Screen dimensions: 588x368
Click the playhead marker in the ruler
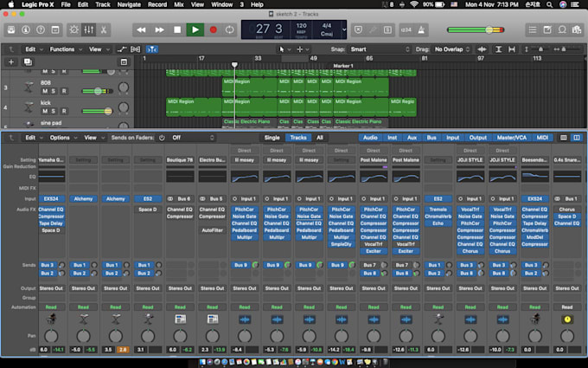(234, 65)
